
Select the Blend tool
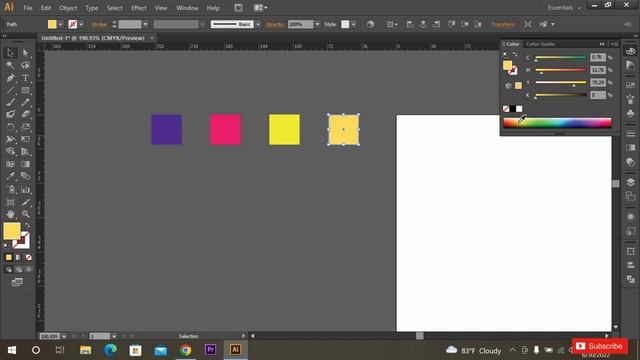click(x=25, y=176)
